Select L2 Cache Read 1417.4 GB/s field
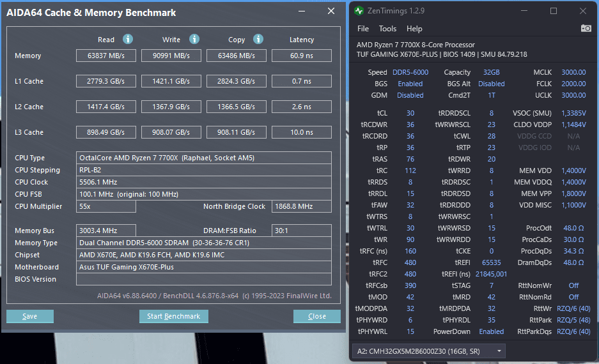This screenshot has width=599, height=364. [106, 107]
